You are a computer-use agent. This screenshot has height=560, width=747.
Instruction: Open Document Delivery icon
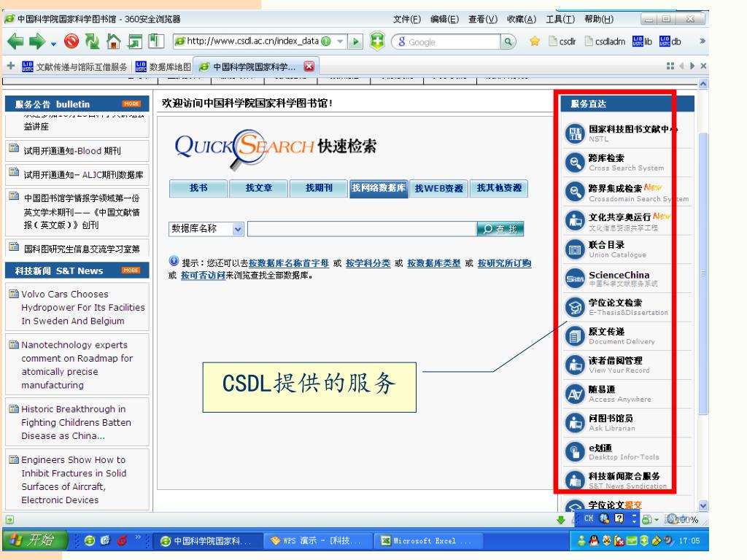point(575,336)
